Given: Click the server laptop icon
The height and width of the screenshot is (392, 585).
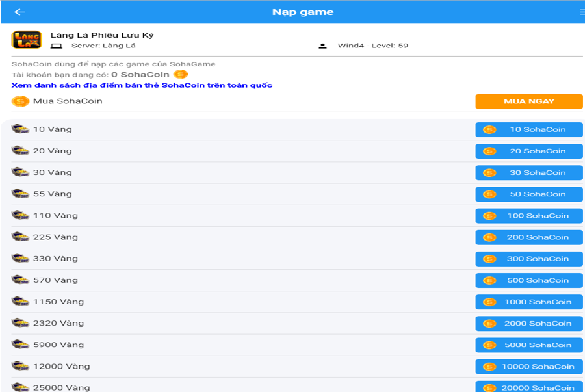Looking at the screenshot, I should click(57, 46).
